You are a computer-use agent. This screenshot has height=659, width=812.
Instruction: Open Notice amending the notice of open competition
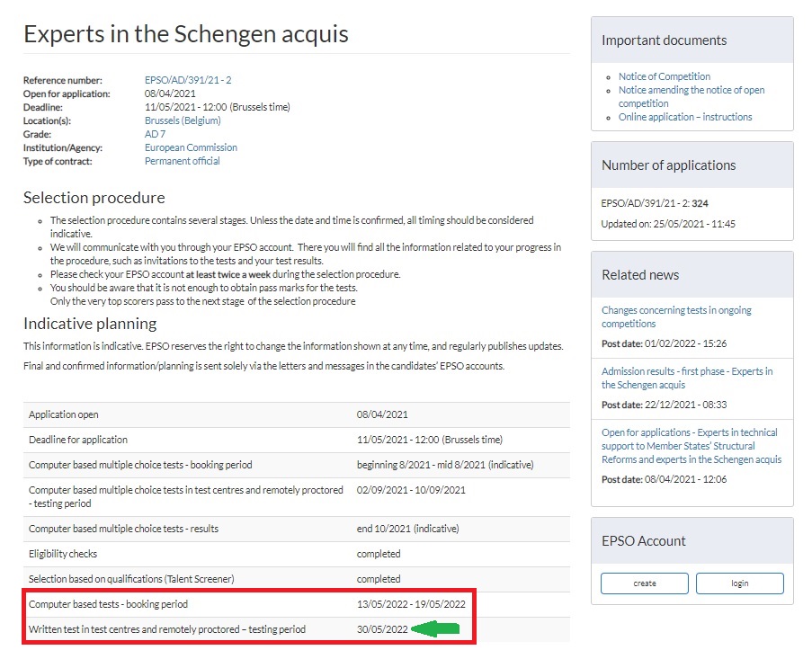(x=691, y=90)
